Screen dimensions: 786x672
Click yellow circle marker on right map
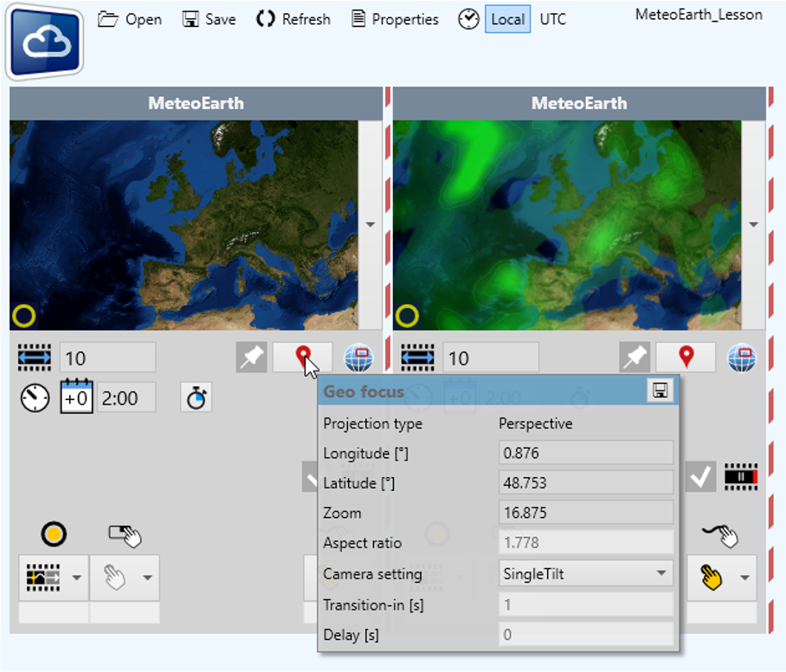(x=407, y=316)
